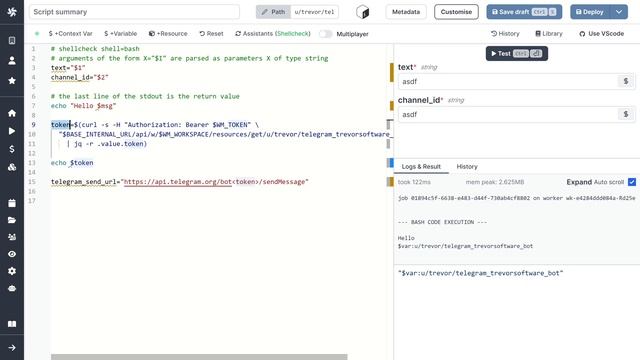The height and width of the screenshot is (360, 640).
Task: Switch to the History tab in the results panel
Action: (467, 167)
